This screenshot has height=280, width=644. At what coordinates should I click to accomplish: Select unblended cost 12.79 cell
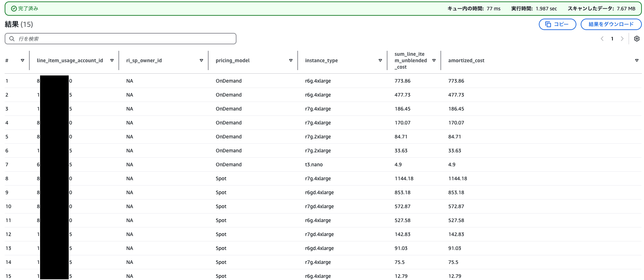[401, 276]
